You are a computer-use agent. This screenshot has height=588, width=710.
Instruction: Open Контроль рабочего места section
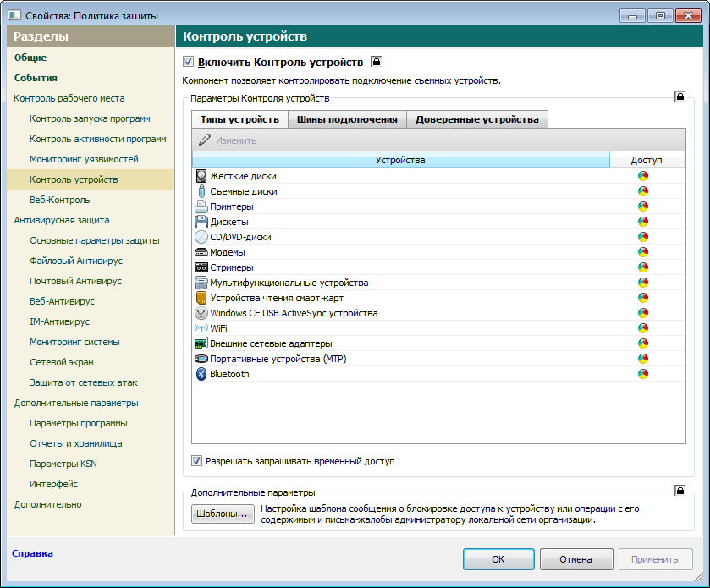(x=69, y=98)
